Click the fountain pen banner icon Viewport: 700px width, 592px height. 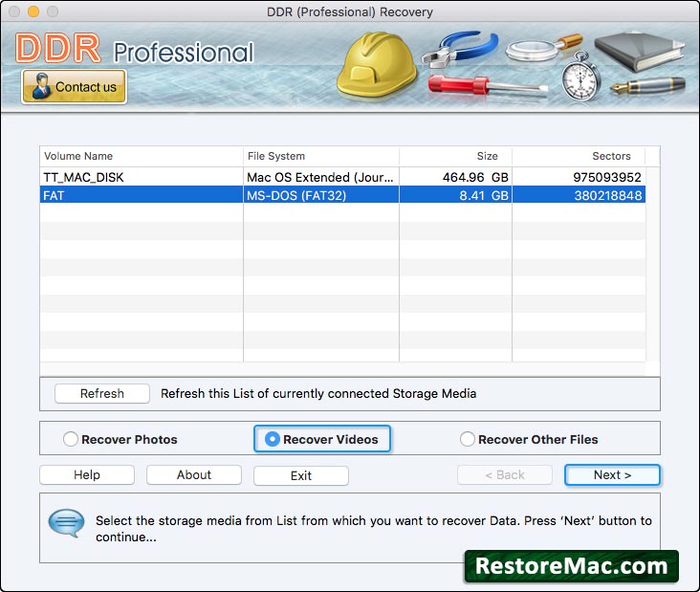click(x=647, y=85)
